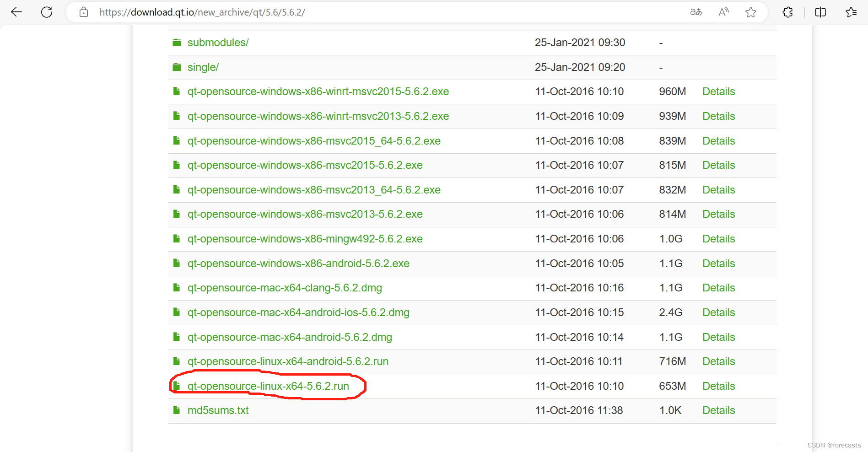
Task: Select the 25-Jan-2021 09:30 date text
Action: pos(580,43)
